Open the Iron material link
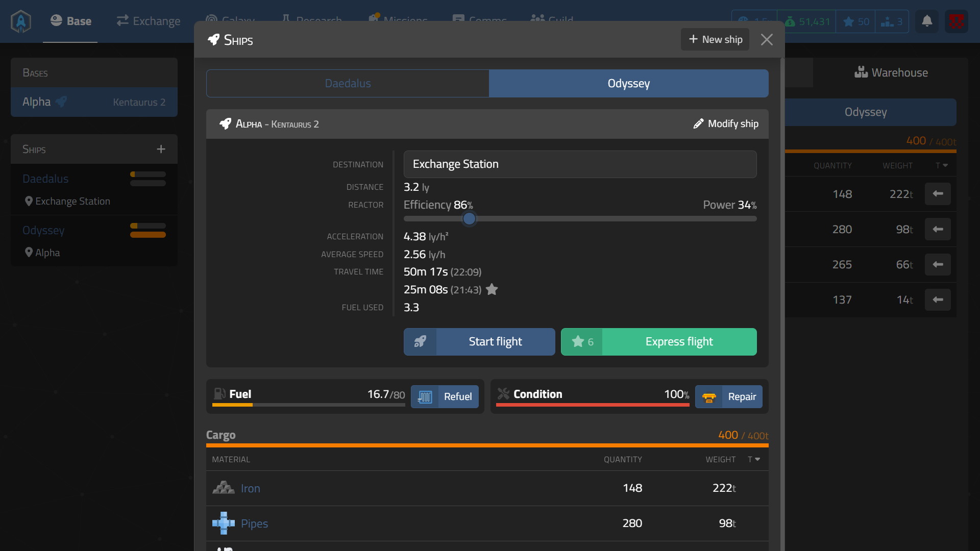980x551 pixels. [250, 489]
